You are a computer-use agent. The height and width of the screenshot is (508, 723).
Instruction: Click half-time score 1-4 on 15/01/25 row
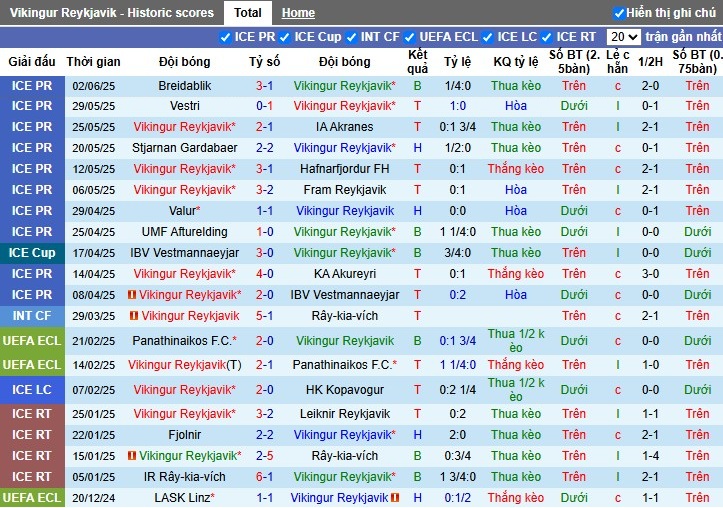click(650, 455)
